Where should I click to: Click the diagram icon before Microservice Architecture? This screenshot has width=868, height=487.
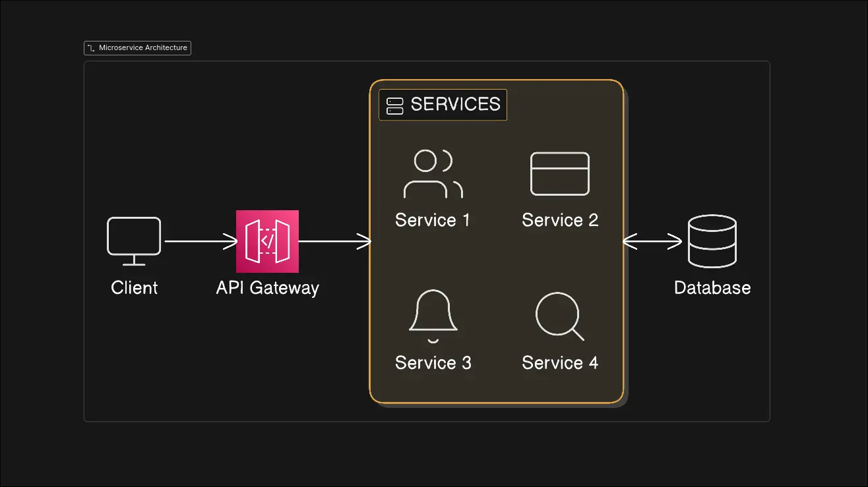[x=92, y=48]
